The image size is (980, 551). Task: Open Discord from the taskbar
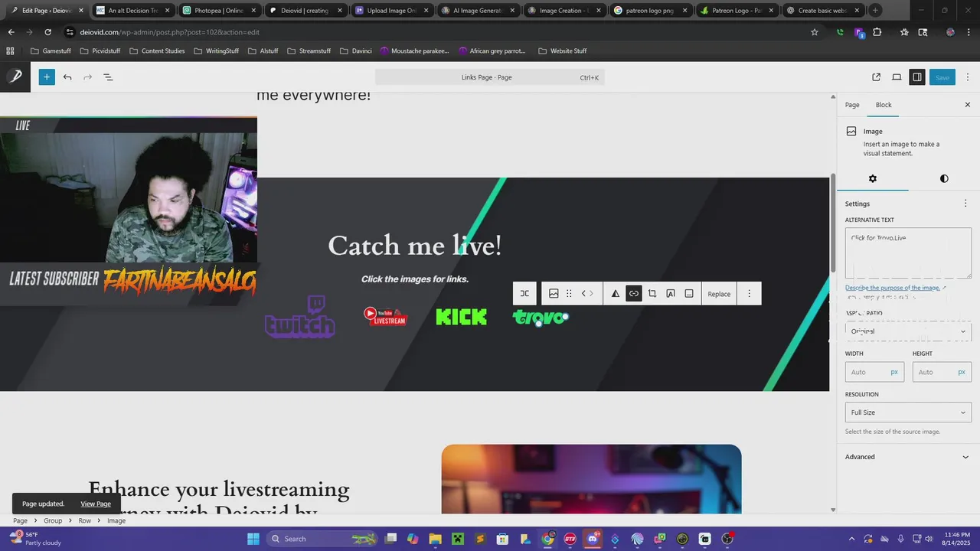point(593,539)
